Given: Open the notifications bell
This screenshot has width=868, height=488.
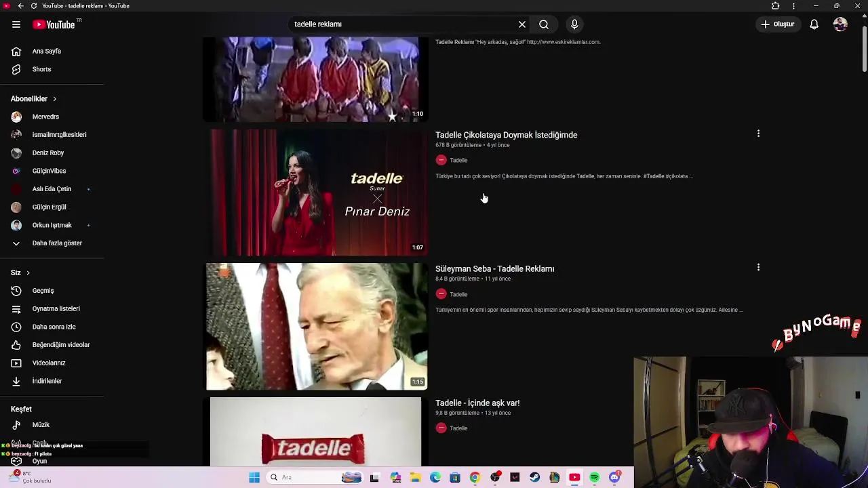Looking at the screenshot, I should click(814, 24).
